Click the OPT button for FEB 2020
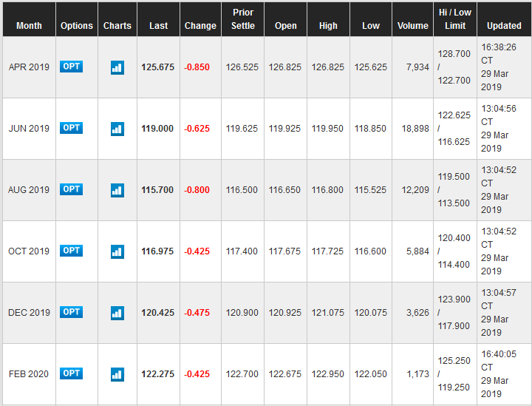 [x=71, y=373]
